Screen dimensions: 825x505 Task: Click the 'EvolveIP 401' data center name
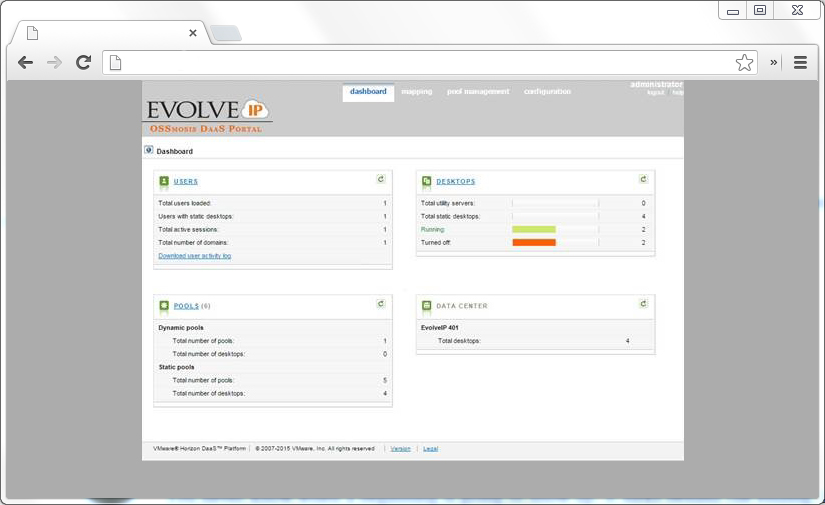coord(439,328)
